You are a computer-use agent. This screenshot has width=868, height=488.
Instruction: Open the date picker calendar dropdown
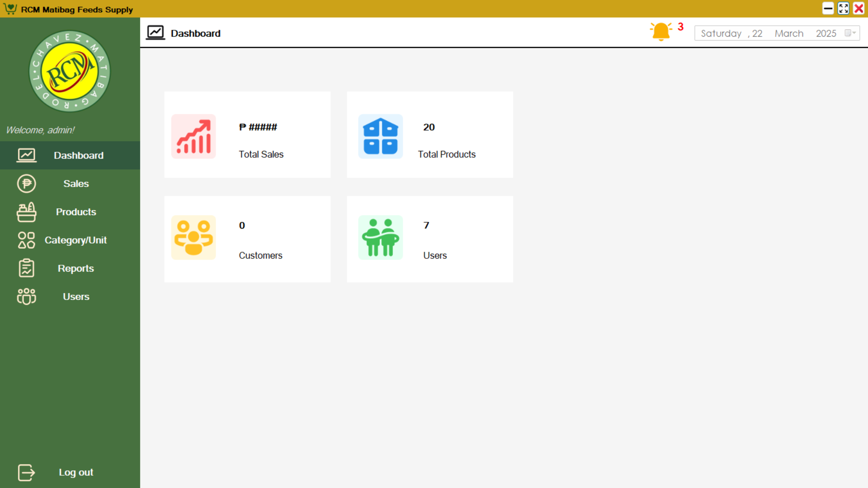click(x=850, y=33)
